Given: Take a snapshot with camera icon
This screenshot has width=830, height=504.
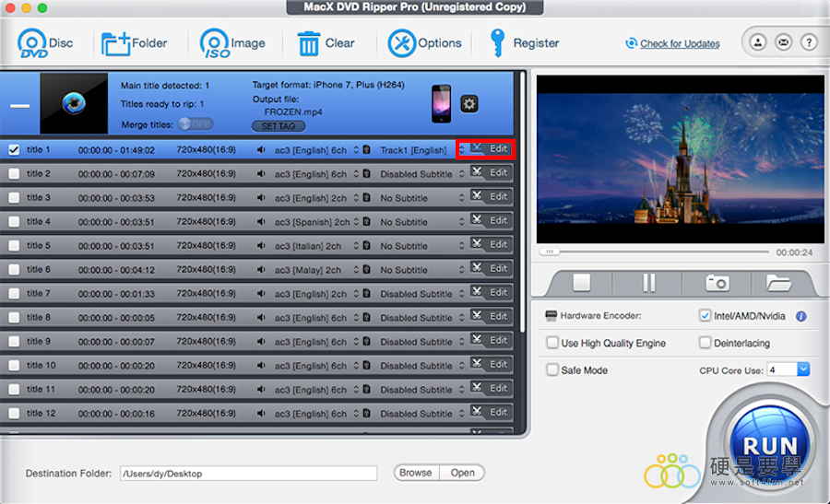Looking at the screenshot, I should 717,283.
